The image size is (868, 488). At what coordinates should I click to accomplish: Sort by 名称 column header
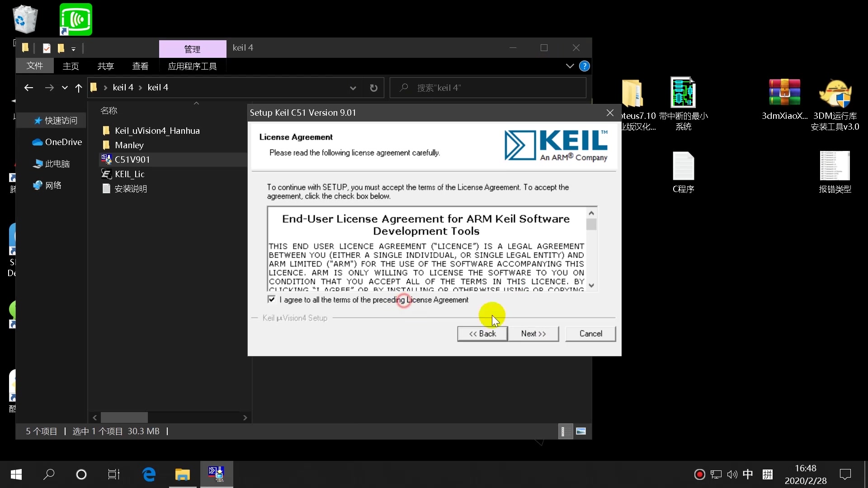point(109,110)
